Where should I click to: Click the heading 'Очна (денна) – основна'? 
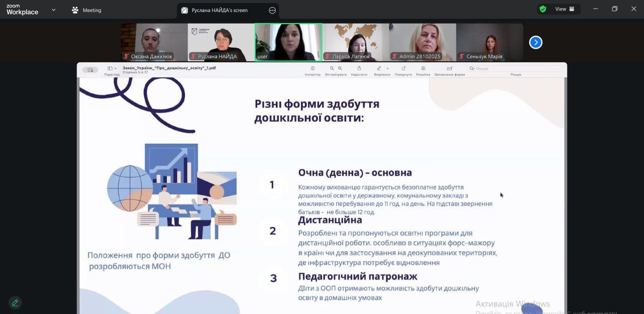(355, 172)
